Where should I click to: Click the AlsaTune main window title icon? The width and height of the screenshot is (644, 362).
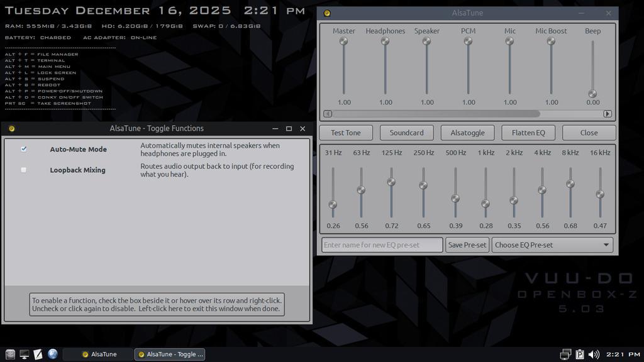(x=327, y=13)
